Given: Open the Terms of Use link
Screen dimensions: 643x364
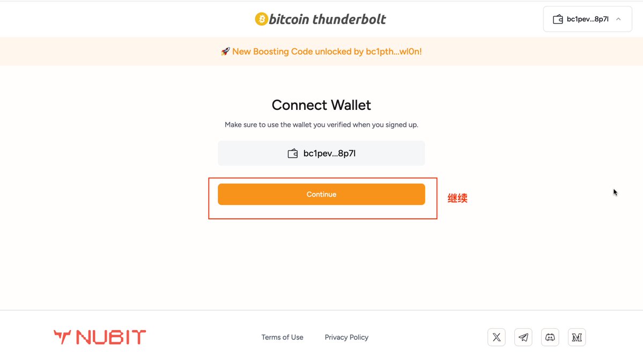Looking at the screenshot, I should pos(282,337).
